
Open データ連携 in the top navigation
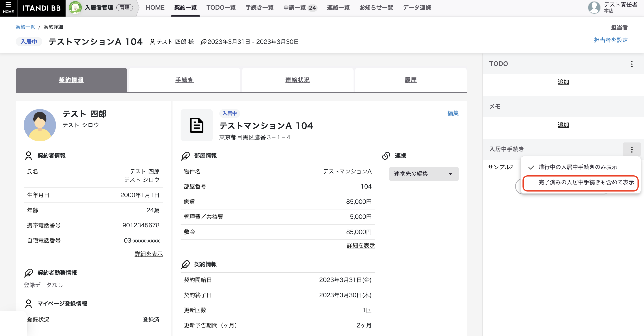pos(417,8)
